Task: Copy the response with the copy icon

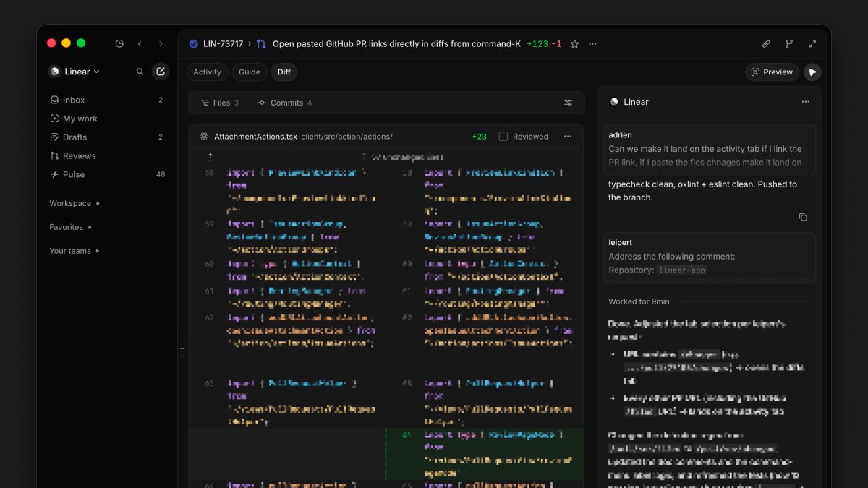Action: 803,217
